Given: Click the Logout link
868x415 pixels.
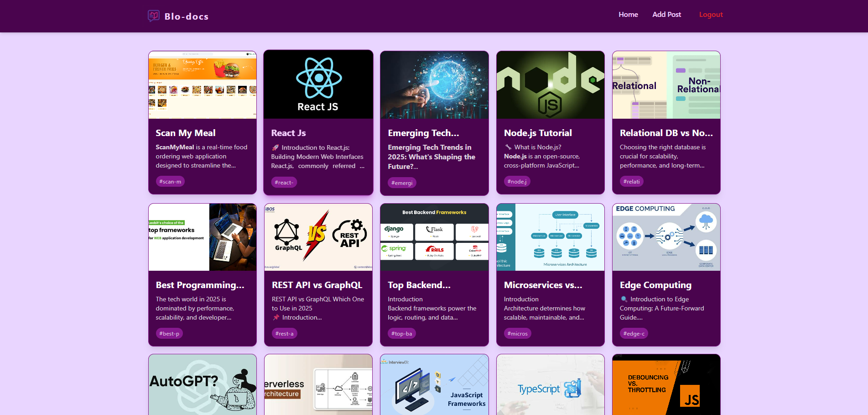Looking at the screenshot, I should click(x=711, y=15).
